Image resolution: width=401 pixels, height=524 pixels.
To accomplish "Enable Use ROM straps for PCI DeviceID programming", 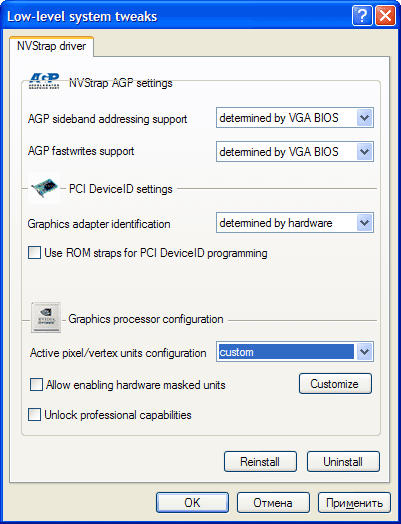I will (34, 253).
